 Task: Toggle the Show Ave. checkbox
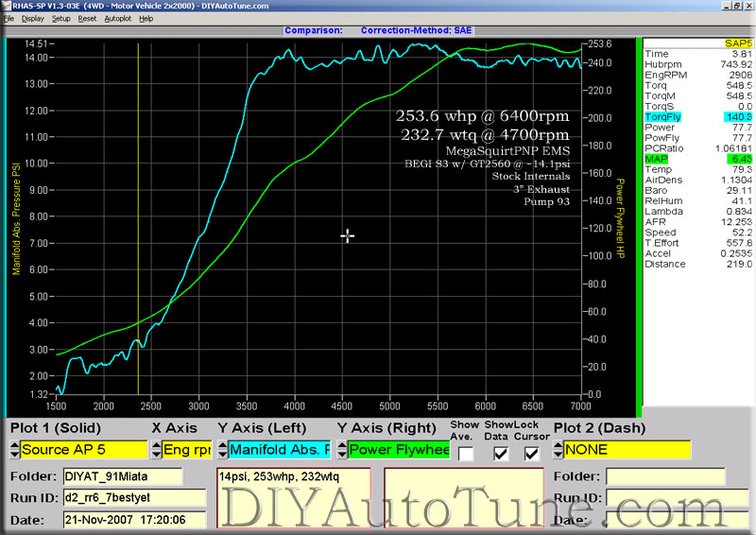coord(466,454)
